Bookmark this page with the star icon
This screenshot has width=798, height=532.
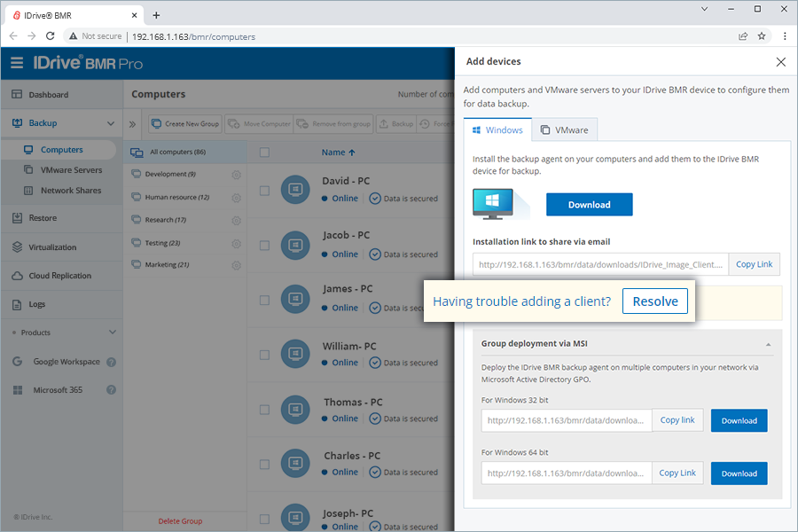762,36
